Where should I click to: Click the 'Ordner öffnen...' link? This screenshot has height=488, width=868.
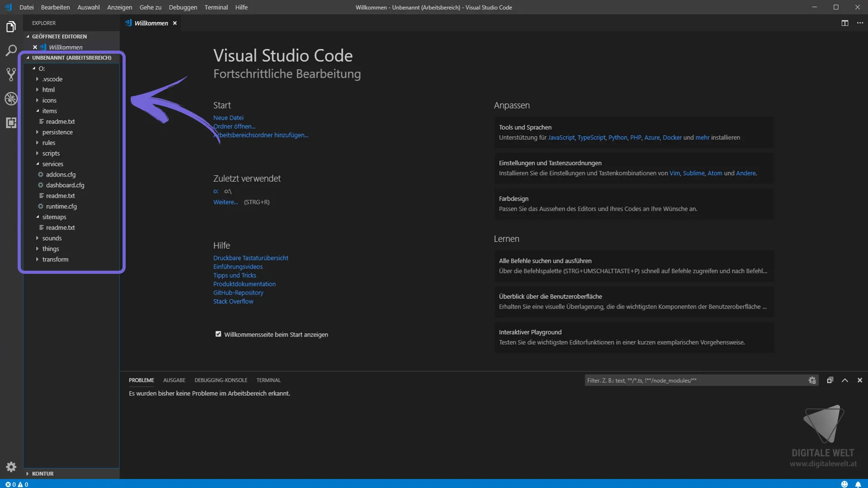(x=234, y=127)
